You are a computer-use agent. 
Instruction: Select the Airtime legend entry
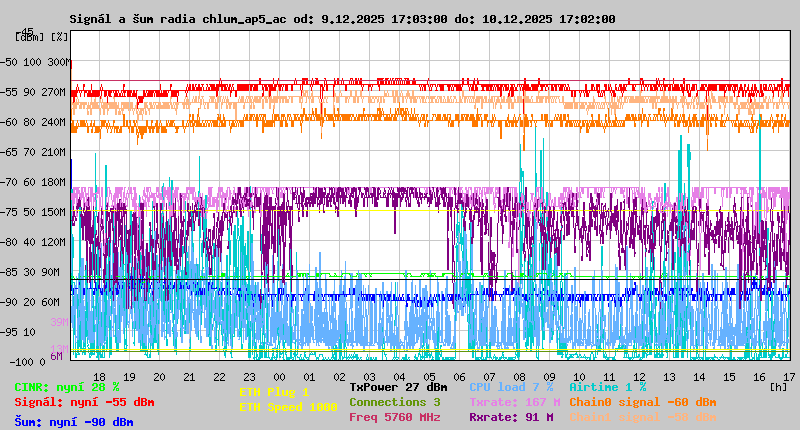(x=607, y=386)
